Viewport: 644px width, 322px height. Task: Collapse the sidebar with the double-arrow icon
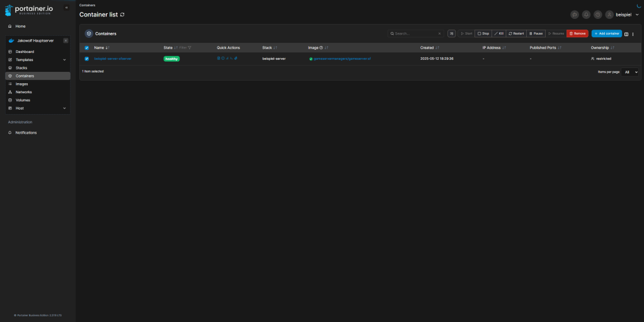(67, 8)
